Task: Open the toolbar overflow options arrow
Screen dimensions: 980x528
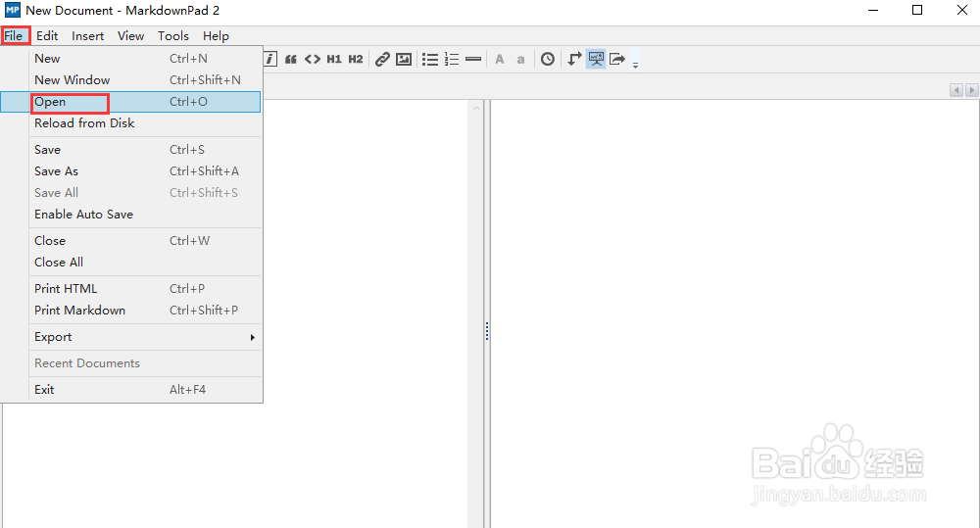Action: point(636,65)
